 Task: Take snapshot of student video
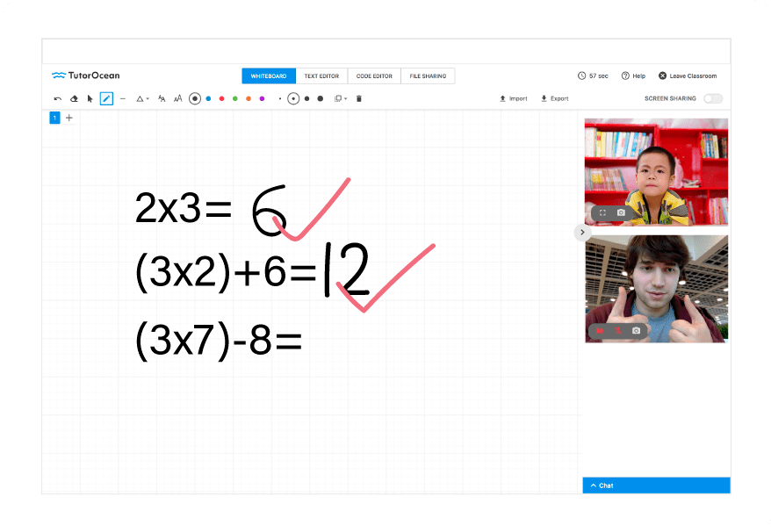point(621,213)
